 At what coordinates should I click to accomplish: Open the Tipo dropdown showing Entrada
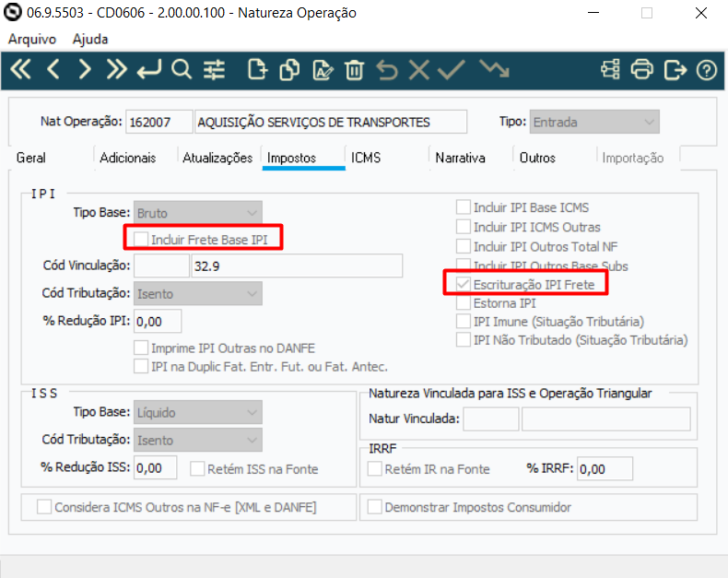click(x=594, y=122)
